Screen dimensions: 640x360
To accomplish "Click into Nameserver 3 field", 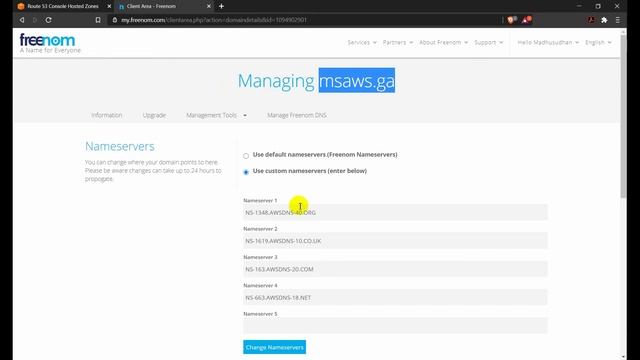I will pyautogui.click(x=395, y=269).
